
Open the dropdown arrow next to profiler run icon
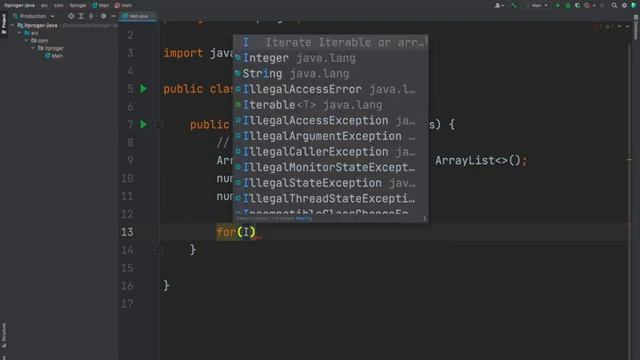(x=594, y=6)
